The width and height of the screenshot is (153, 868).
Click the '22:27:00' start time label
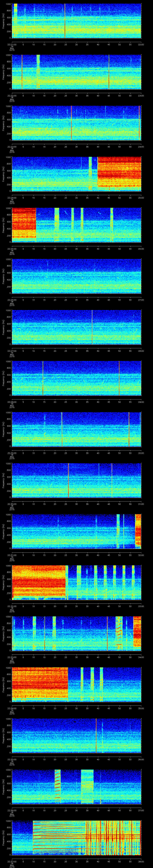[12, 351]
